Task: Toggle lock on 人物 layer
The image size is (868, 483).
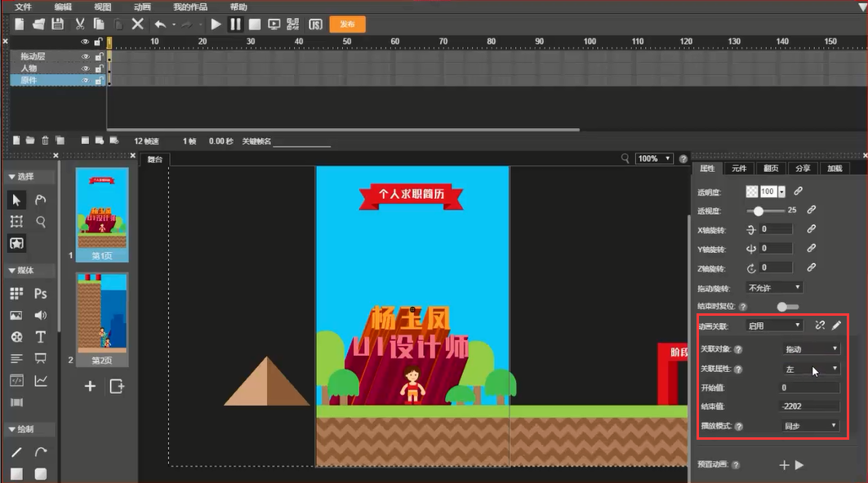Action: pos(99,69)
